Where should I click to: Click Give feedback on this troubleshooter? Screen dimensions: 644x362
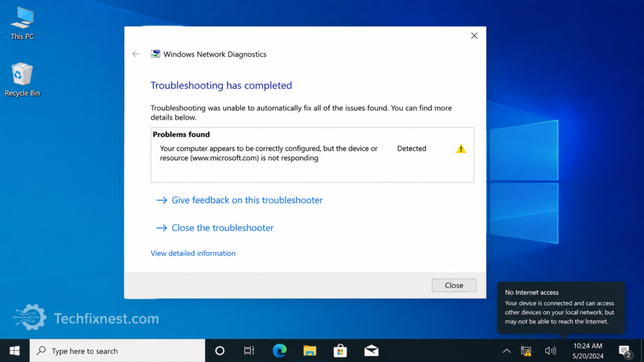click(240, 200)
